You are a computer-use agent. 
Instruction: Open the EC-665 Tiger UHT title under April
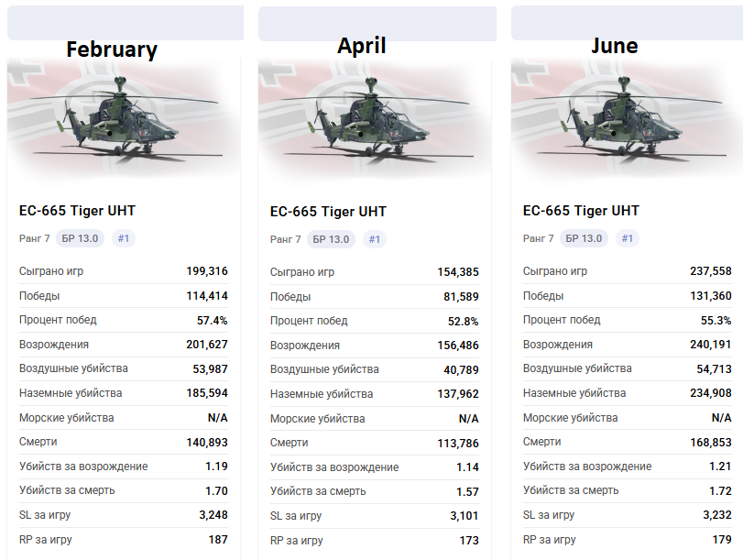click(328, 212)
